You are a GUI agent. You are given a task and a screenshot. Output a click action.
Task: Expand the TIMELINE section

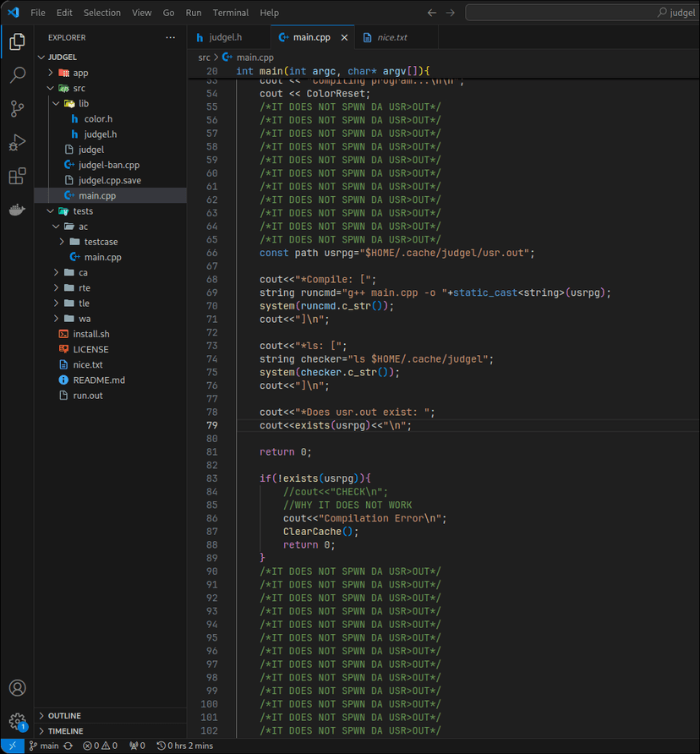[x=66, y=730]
